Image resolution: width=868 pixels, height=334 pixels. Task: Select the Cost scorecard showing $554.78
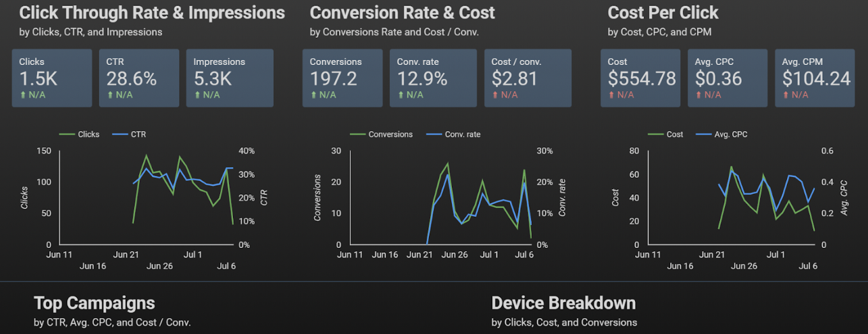point(641,78)
